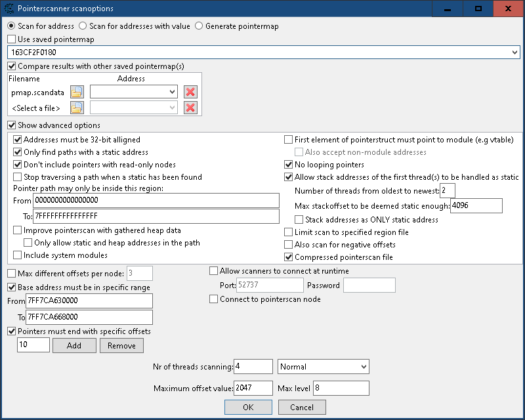Remove pmap.scandata entry with red X

190,92
